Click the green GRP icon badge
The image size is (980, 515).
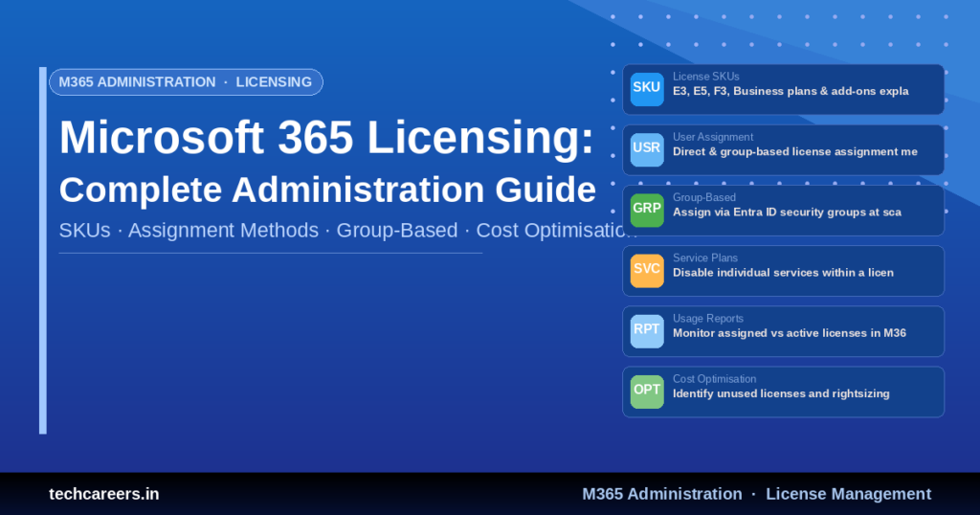pyautogui.click(x=647, y=210)
